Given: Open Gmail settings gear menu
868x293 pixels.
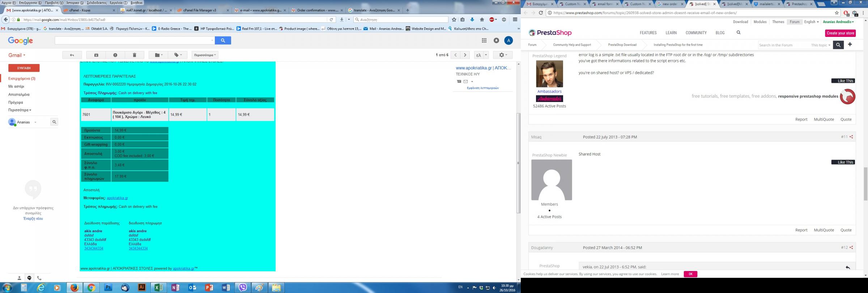Looking at the screenshot, I should [x=503, y=55].
